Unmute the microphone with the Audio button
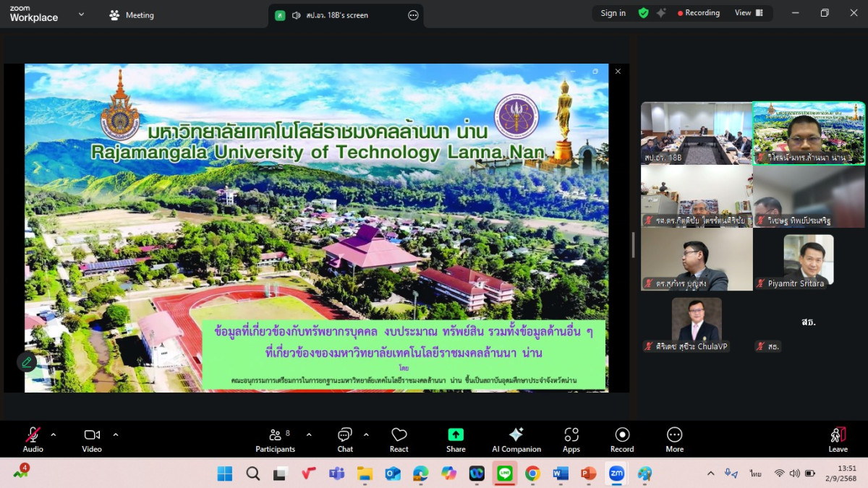This screenshot has width=868, height=488. click(x=33, y=439)
